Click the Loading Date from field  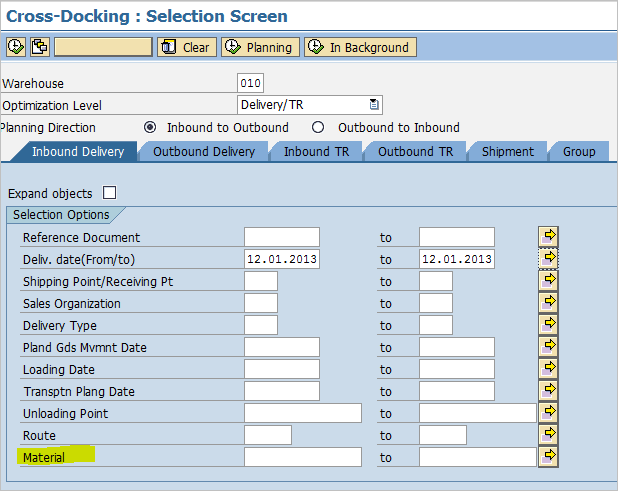[x=282, y=369]
